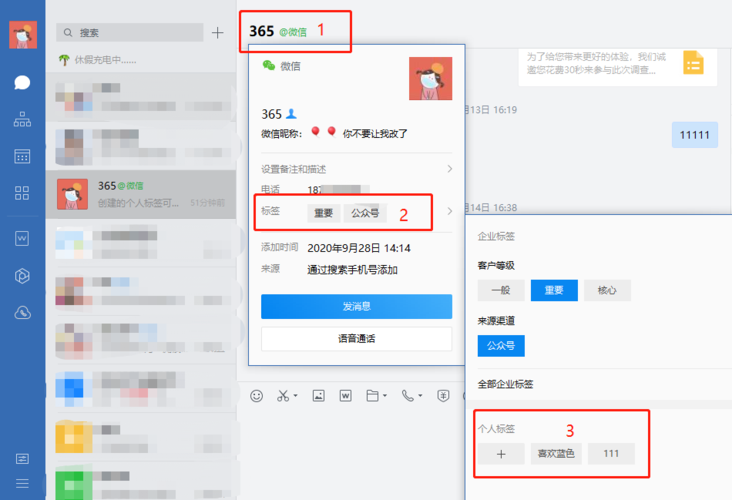Click the image send icon in toolbar
Image resolution: width=732 pixels, height=500 pixels.
(x=318, y=396)
